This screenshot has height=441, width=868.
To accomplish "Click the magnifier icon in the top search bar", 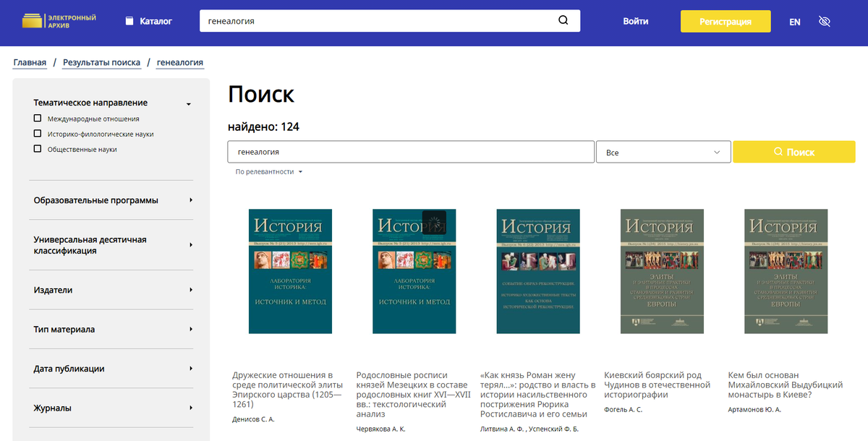I will pos(563,20).
